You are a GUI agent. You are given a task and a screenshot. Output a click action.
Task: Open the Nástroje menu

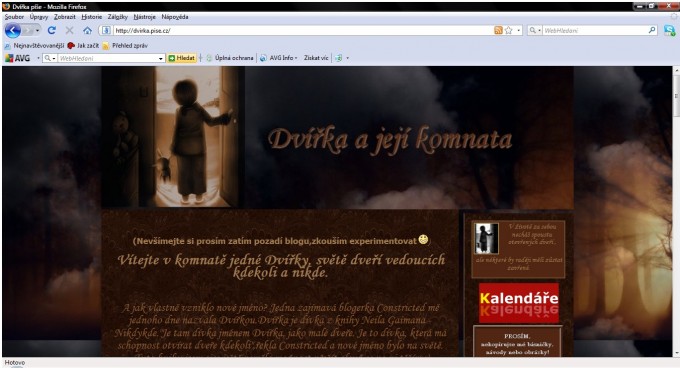[x=144, y=17]
